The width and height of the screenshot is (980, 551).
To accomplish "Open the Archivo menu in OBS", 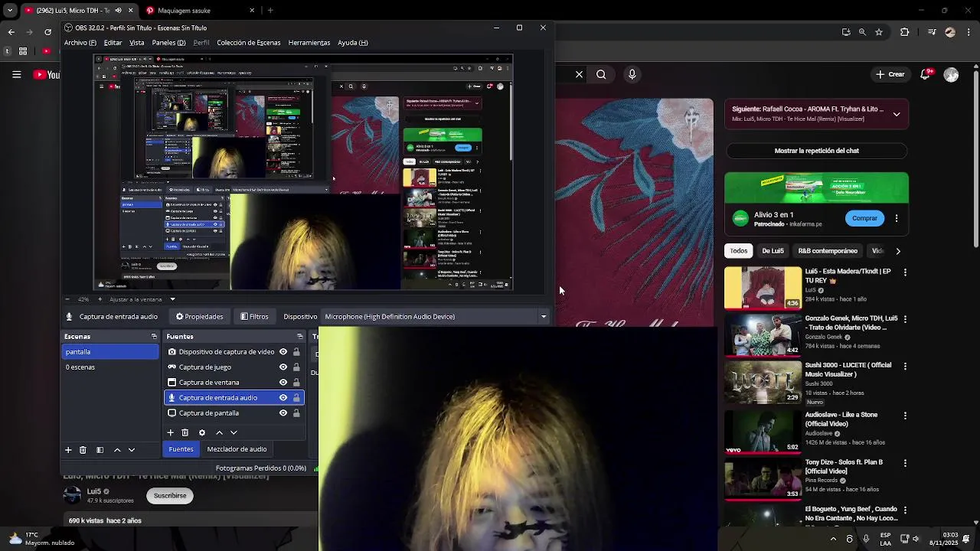I will pos(80,43).
